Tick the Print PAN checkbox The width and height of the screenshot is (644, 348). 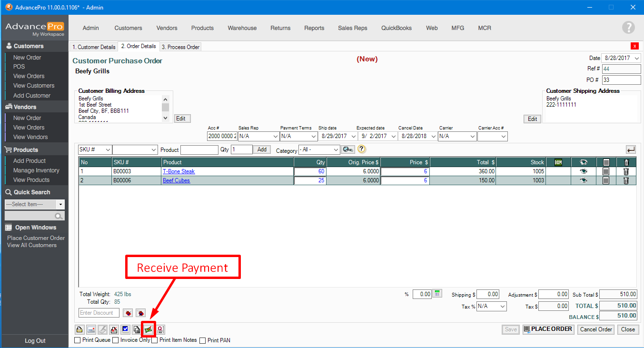pos(203,340)
